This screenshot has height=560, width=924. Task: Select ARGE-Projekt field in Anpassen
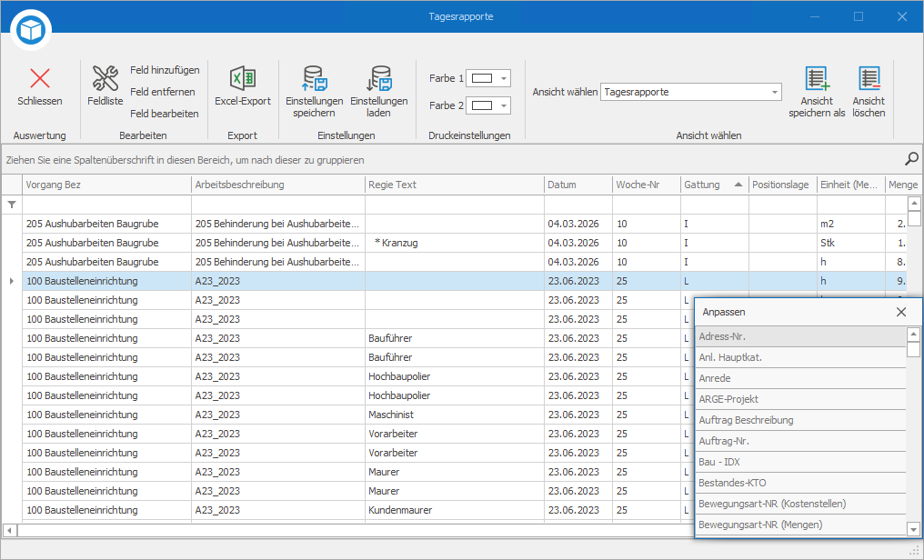pyautogui.click(x=800, y=399)
